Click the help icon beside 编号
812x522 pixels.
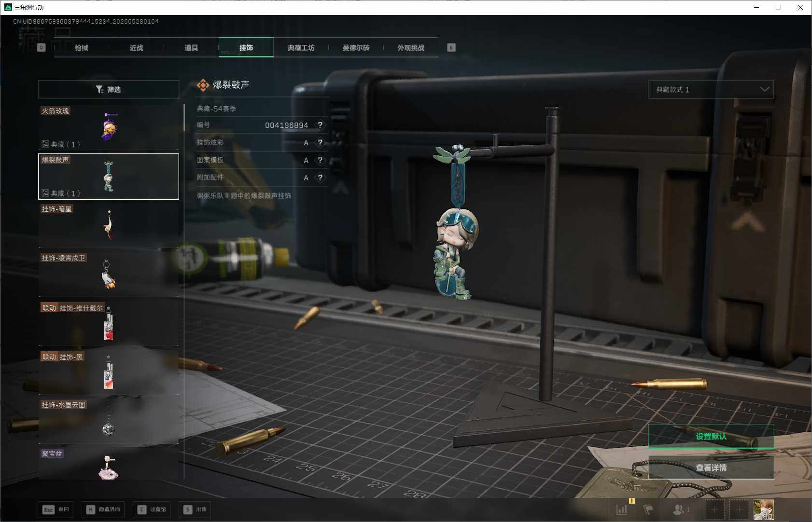(x=320, y=125)
